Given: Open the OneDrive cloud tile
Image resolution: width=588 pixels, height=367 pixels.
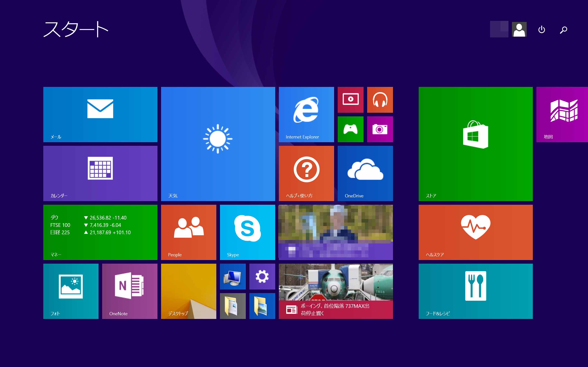Looking at the screenshot, I should [365, 173].
